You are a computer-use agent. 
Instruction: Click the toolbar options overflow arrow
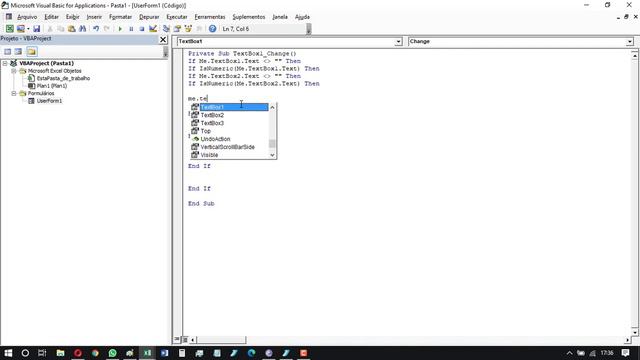(x=309, y=29)
